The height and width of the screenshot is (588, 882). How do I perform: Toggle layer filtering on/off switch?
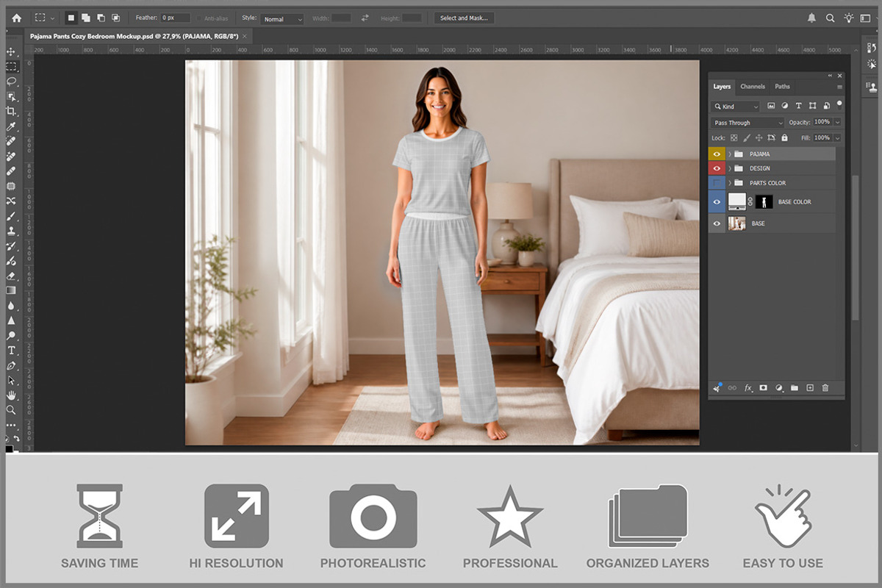click(839, 106)
